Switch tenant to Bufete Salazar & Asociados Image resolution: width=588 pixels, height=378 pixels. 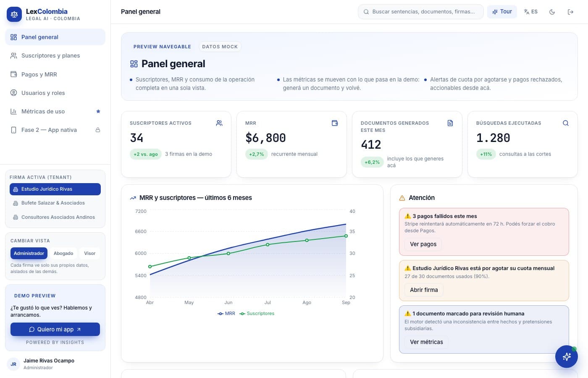point(55,203)
